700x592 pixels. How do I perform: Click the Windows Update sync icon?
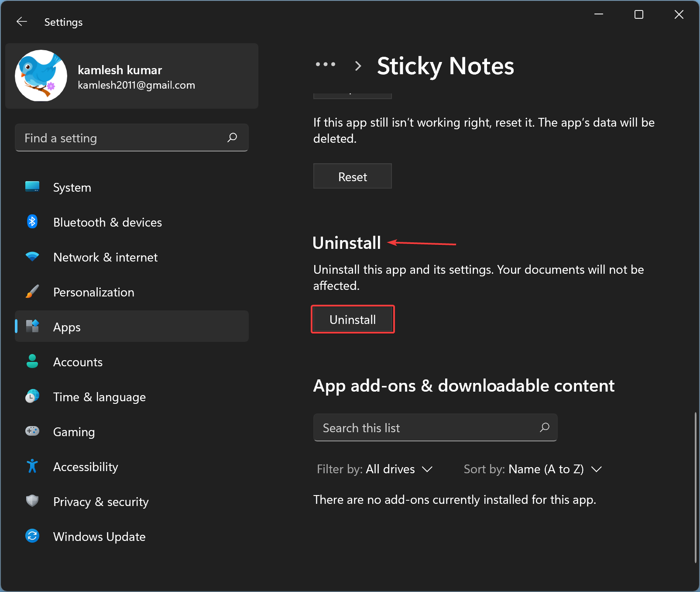click(32, 536)
